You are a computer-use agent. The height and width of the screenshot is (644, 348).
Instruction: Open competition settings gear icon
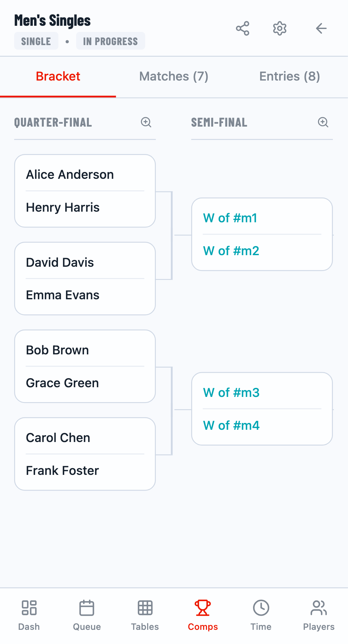point(280,29)
